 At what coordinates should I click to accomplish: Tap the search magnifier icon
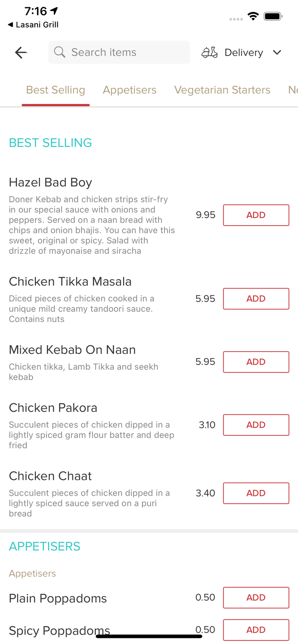[60, 52]
